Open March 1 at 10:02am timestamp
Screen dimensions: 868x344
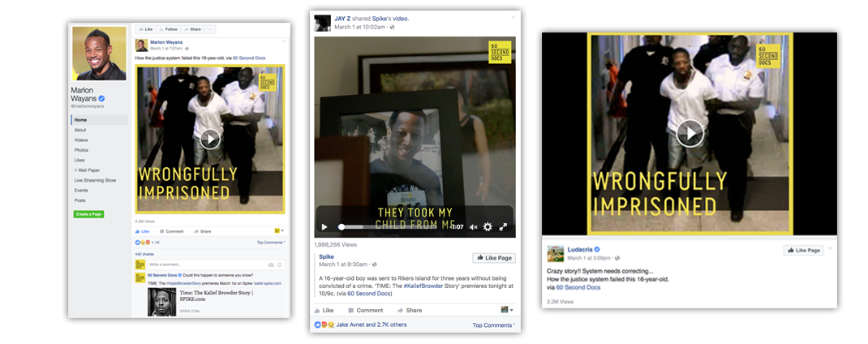point(359,27)
